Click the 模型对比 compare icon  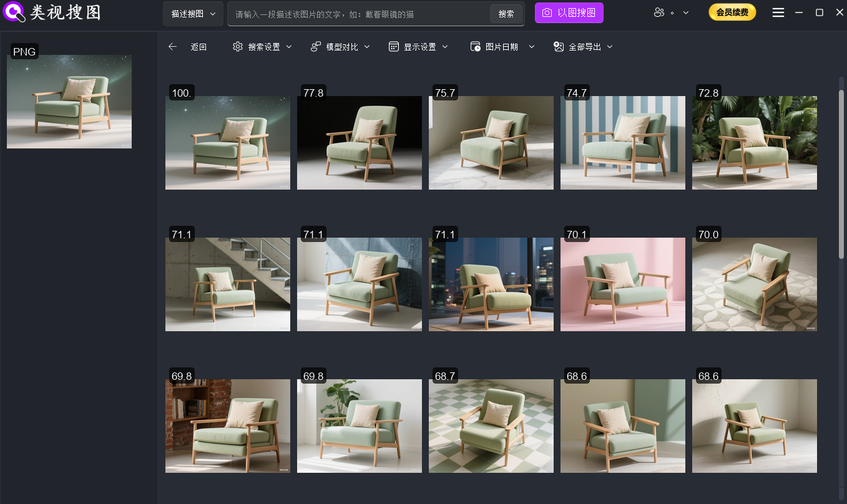pos(316,47)
